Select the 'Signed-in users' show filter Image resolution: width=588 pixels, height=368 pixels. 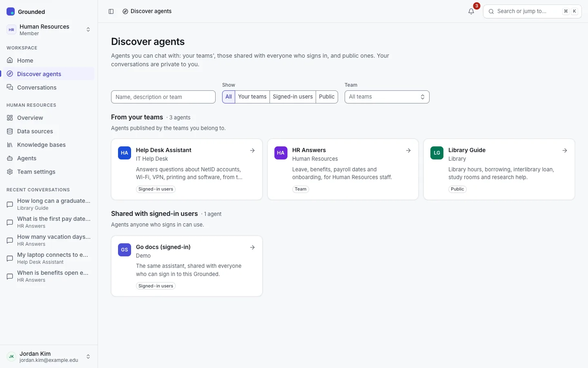tap(293, 97)
